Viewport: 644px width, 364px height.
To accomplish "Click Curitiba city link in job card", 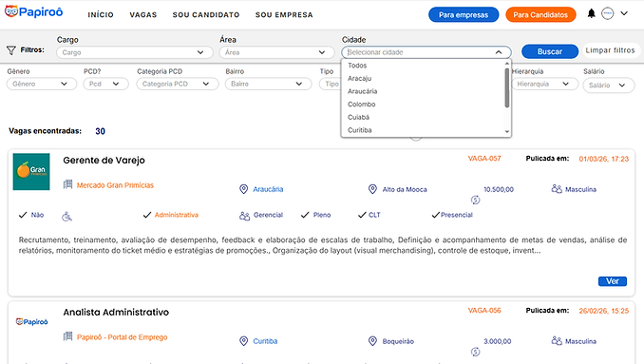I will pos(265,341).
